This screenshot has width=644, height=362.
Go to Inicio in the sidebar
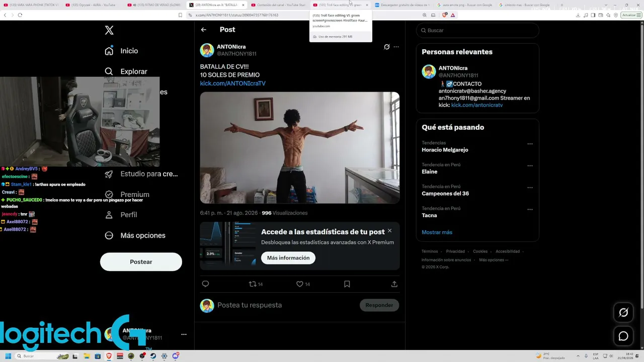click(121, 51)
